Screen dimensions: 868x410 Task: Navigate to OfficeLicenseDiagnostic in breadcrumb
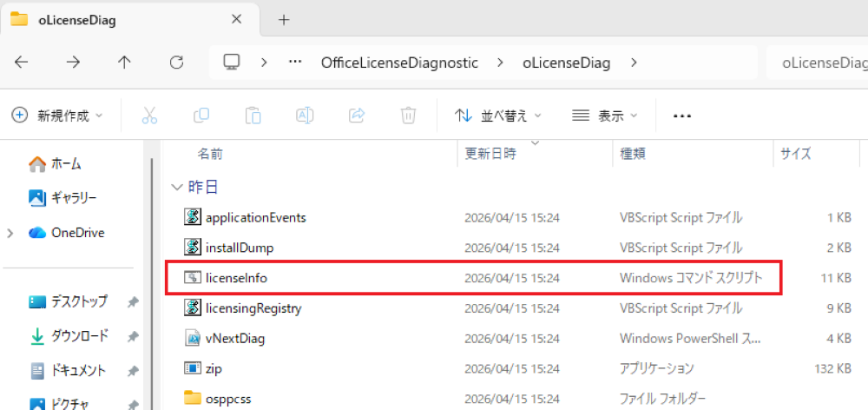pos(399,63)
